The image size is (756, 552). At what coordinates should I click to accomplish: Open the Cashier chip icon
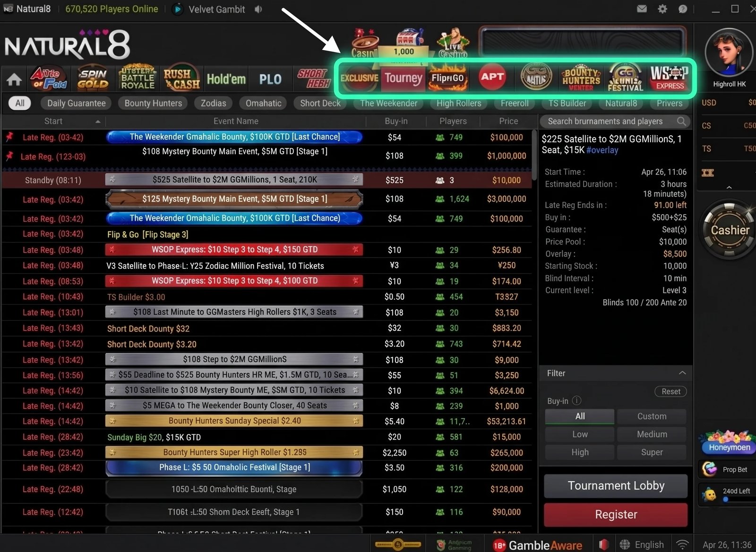pos(730,230)
